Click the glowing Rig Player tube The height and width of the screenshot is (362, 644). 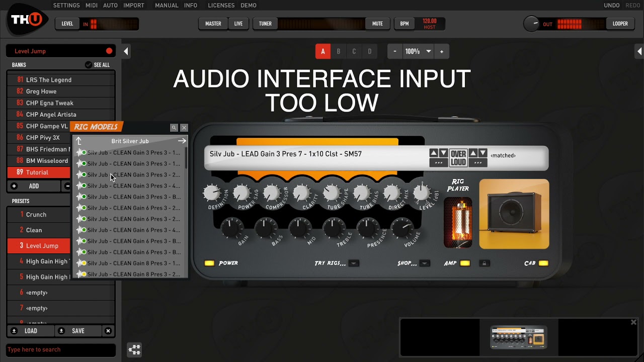coord(458,222)
